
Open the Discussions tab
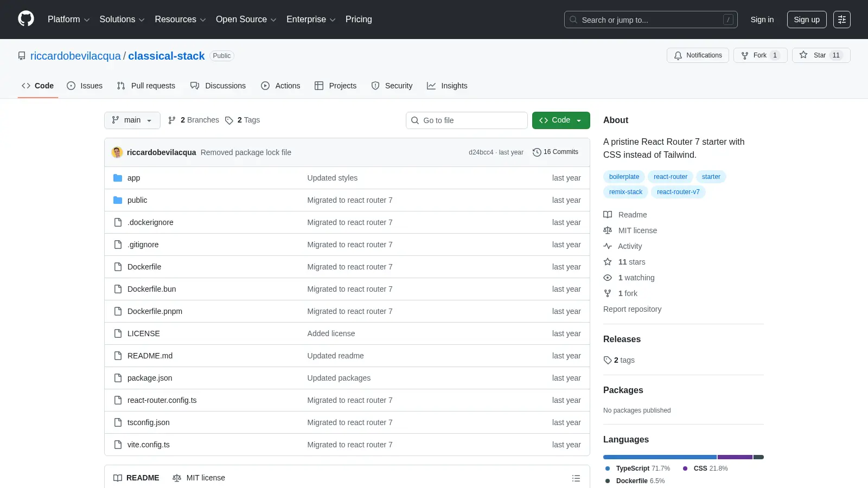tap(218, 86)
